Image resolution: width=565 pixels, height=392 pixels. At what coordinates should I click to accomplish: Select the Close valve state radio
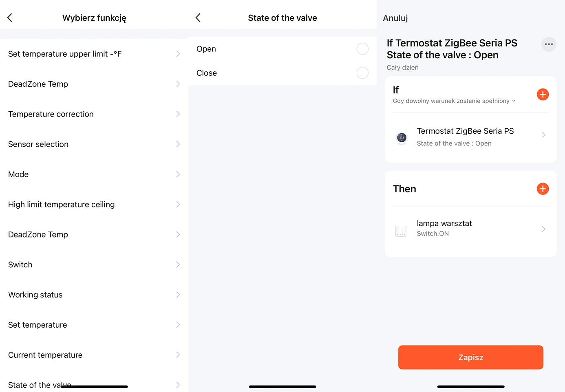[362, 73]
